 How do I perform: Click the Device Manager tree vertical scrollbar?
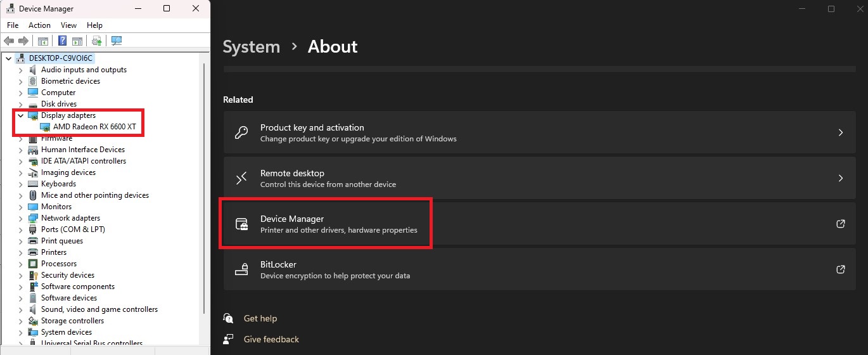pyautogui.click(x=203, y=187)
